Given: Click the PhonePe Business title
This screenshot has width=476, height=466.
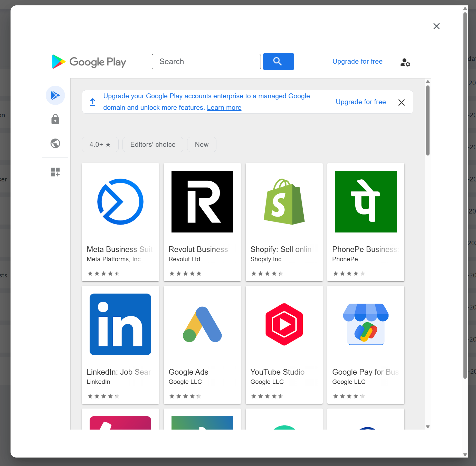Looking at the screenshot, I should pyautogui.click(x=365, y=249).
